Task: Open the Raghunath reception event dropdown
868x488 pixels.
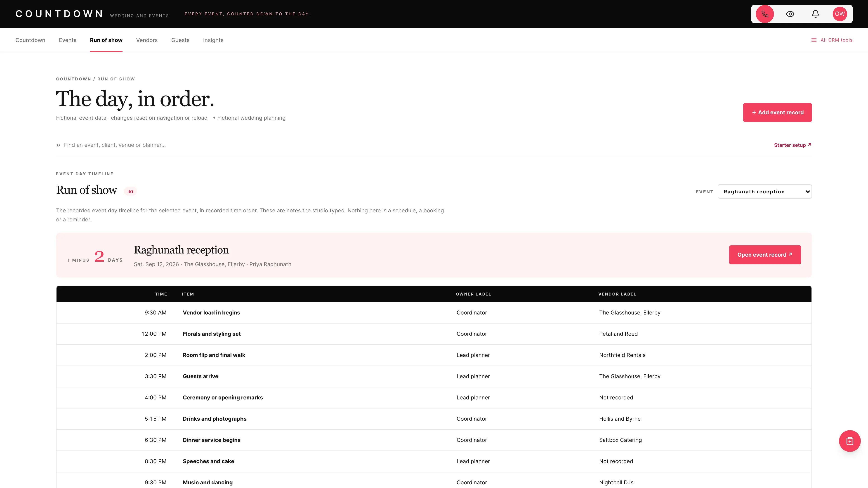Action: pos(764,192)
